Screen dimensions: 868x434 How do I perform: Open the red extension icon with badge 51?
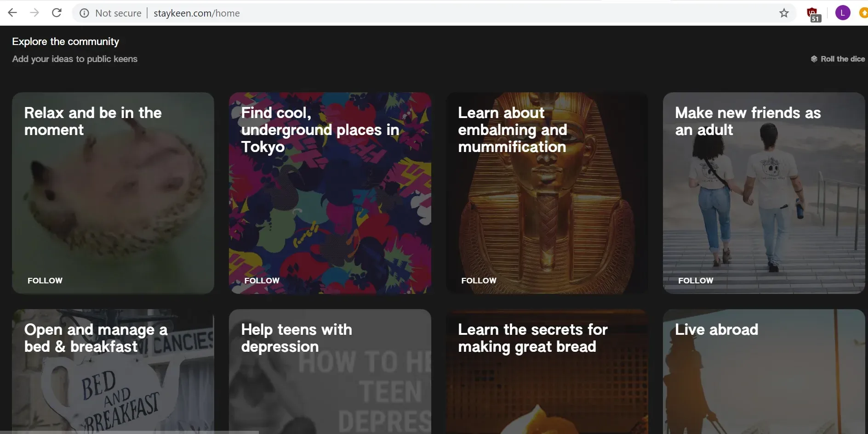coord(812,14)
